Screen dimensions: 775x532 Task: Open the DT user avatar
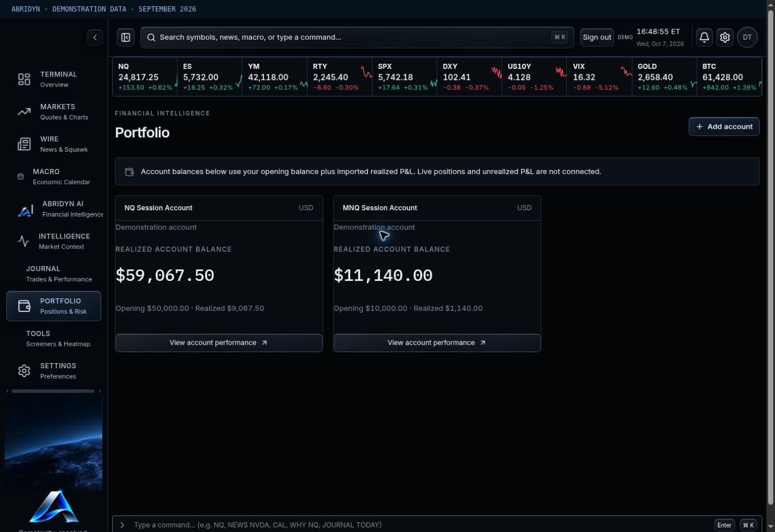coord(747,37)
